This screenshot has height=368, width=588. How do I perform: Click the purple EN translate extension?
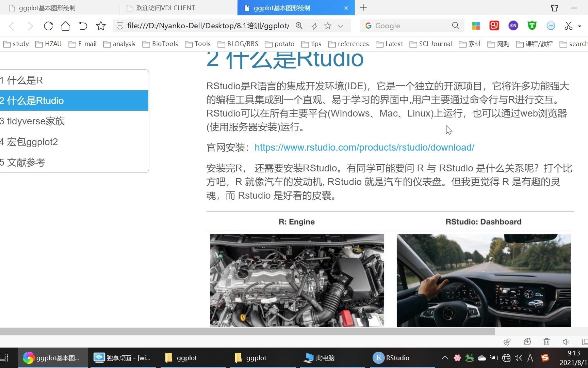point(513,26)
